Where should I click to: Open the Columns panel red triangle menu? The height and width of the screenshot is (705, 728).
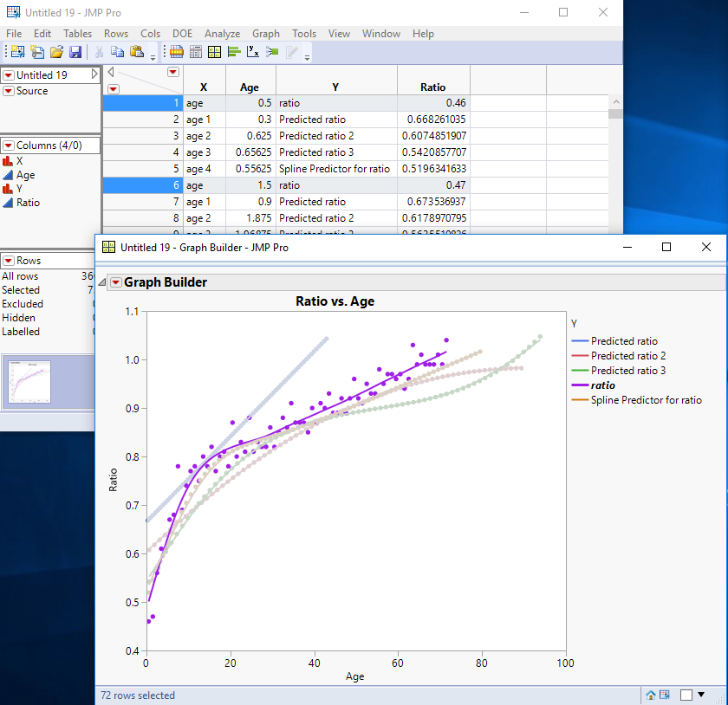coord(8,146)
